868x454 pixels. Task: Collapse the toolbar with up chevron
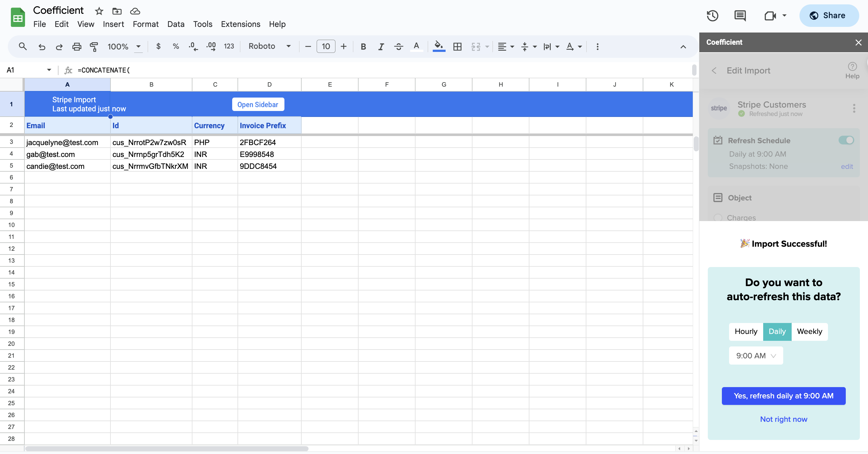click(683, 47)
